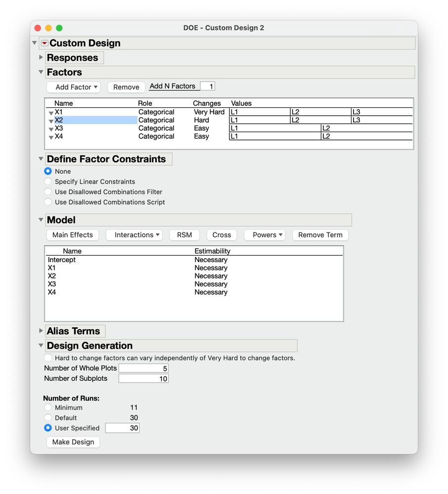The image size is (448, 494).
Task: Select the Specify Linear Constraints option
Action: 48,181
